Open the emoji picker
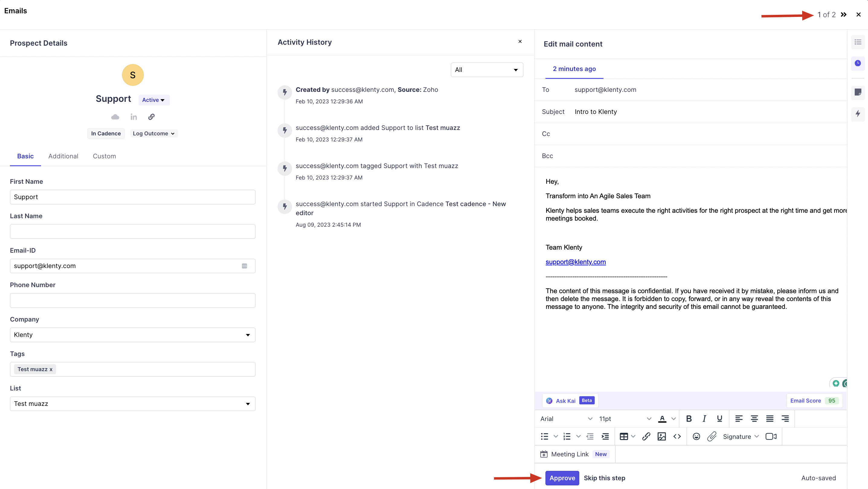Screen dimensions: 868x489 click(x=696, y=436)
